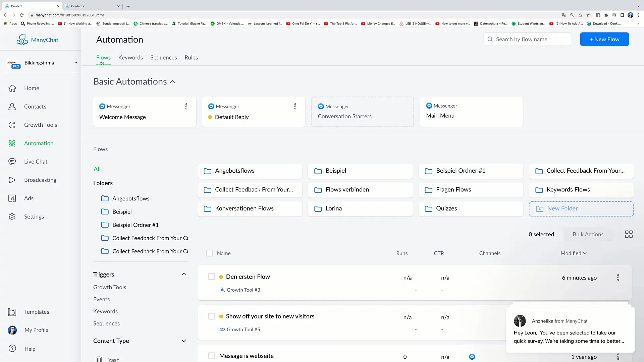
Task: Click the ManyChat logo
Action: click(x=37, y=40)
